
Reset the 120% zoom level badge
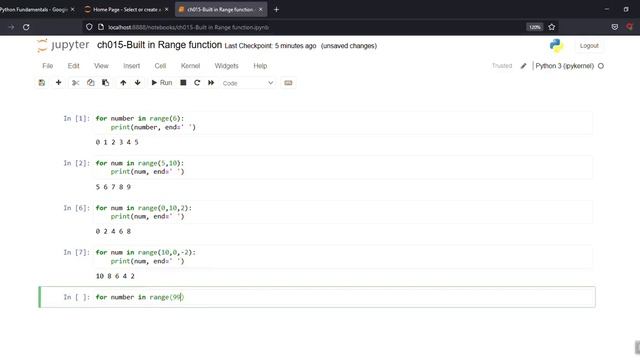(x=535, y=27)
